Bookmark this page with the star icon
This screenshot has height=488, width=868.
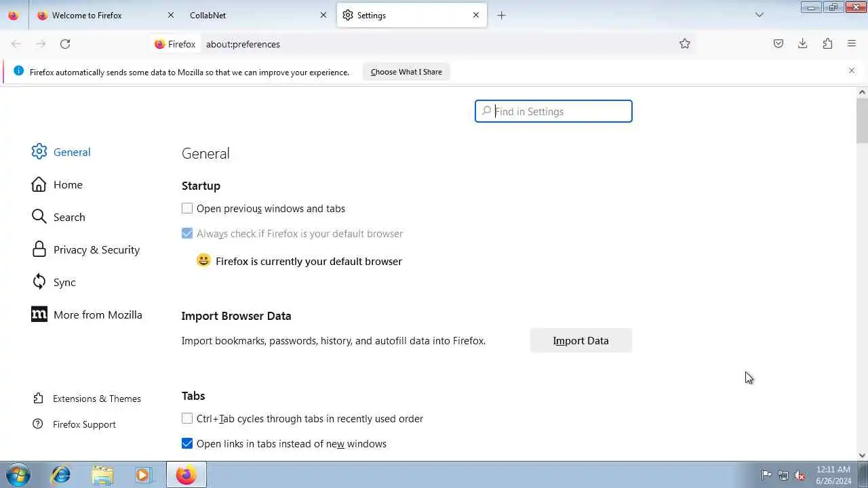(685, 44)
